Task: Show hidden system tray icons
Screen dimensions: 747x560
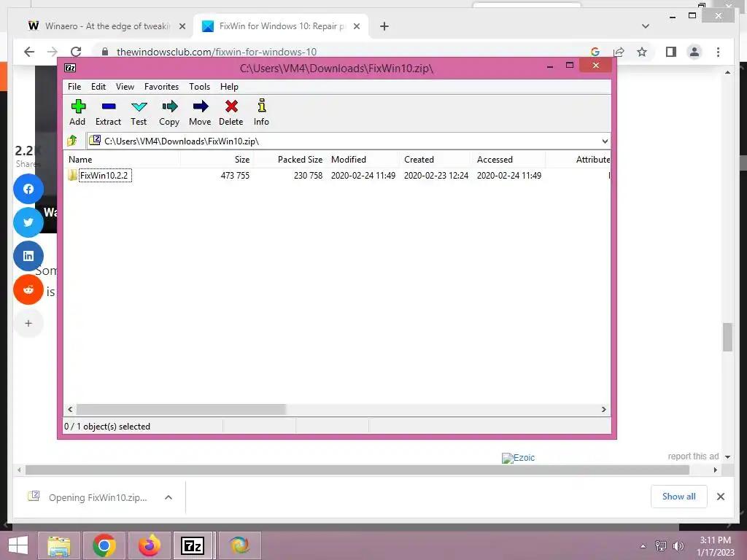Action: [643, 546]
